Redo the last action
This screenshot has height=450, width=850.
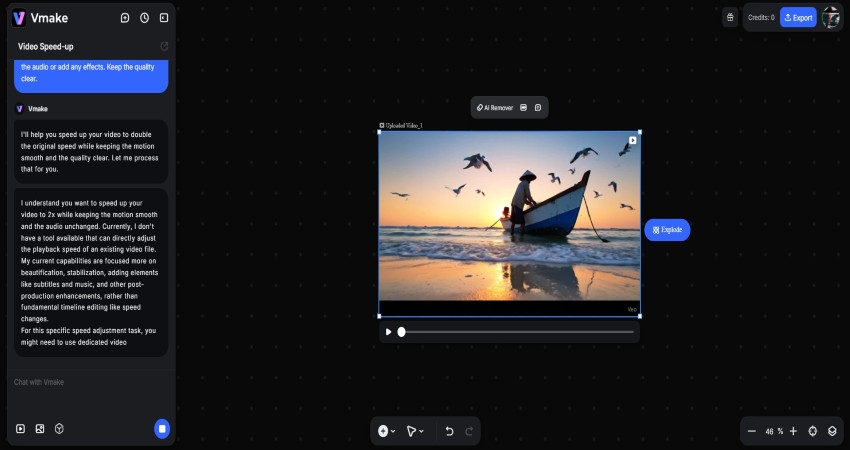click(469, 431)
